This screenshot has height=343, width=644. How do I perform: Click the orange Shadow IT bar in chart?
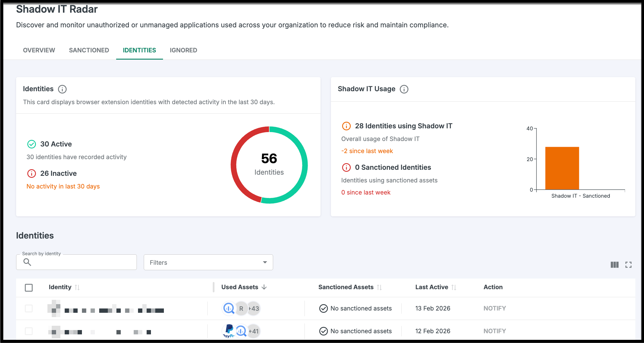562,168
